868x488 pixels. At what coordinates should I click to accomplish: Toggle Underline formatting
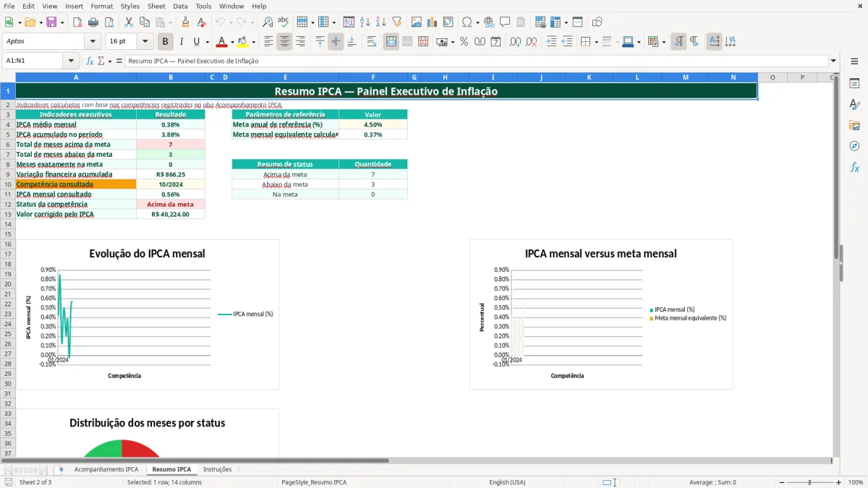tap(197, 42)
